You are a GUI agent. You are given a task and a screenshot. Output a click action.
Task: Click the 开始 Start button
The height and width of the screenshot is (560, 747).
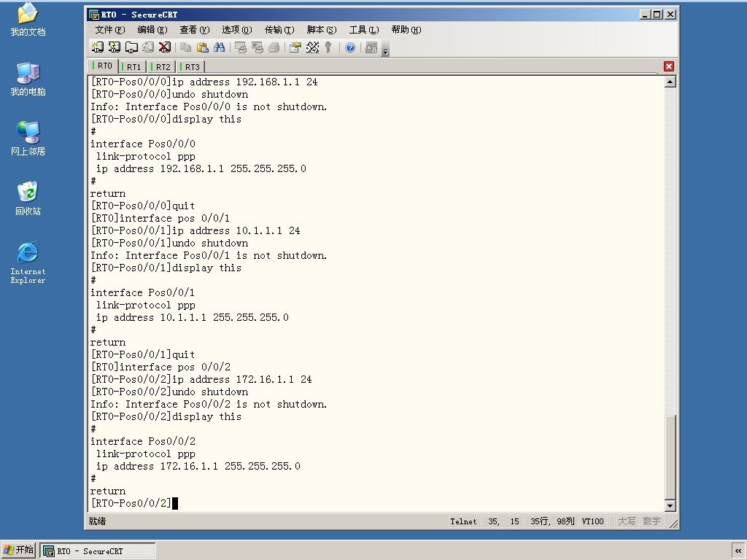pyautogui.click(x=18, y=550)
